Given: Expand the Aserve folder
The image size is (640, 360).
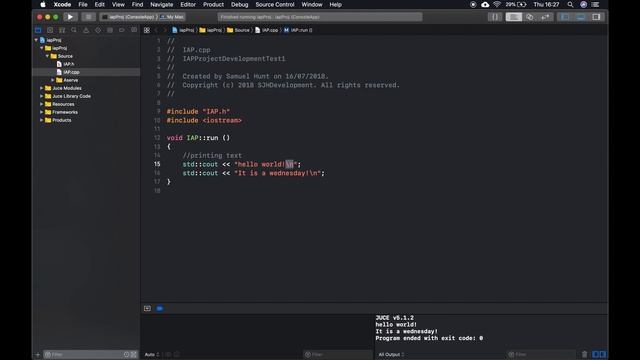Looking at the screenshot, I should (53, 80).
